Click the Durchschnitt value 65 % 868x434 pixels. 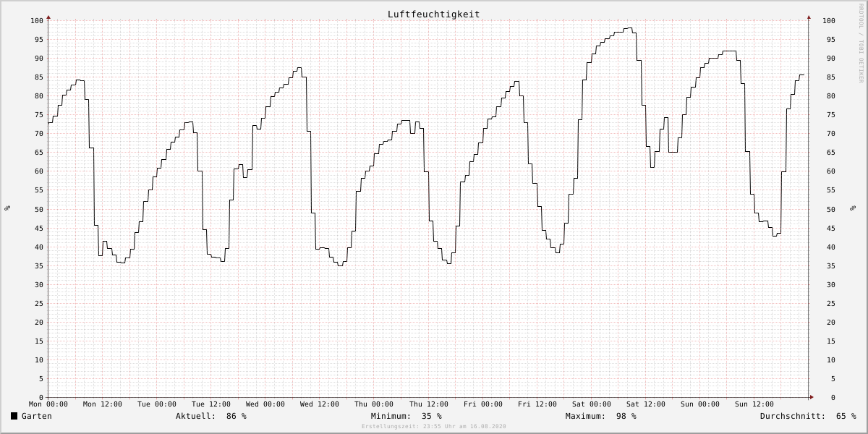pos(846,416)
